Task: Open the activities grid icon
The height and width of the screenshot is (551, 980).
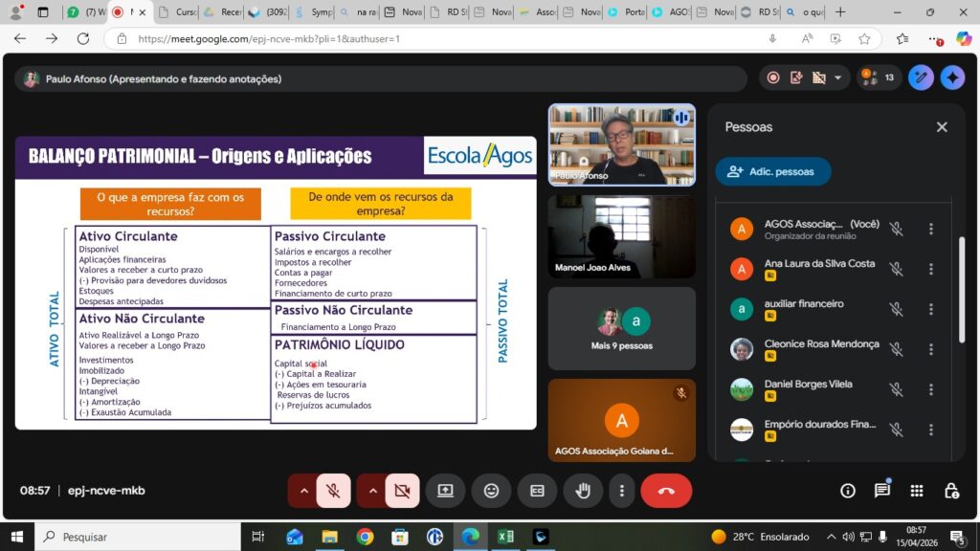Action: point(916,491)
